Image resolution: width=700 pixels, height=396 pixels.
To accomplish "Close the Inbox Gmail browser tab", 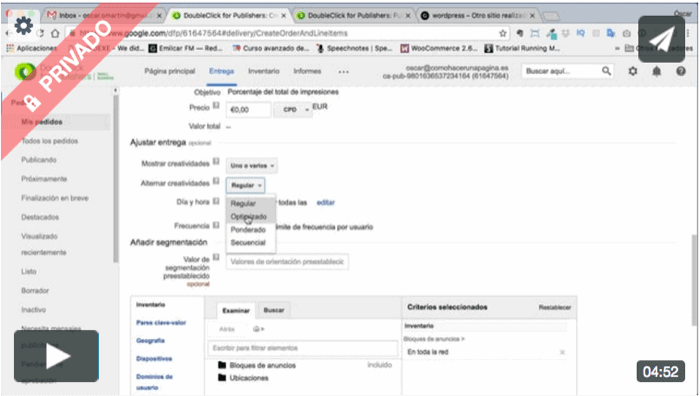I will (159, 16).
